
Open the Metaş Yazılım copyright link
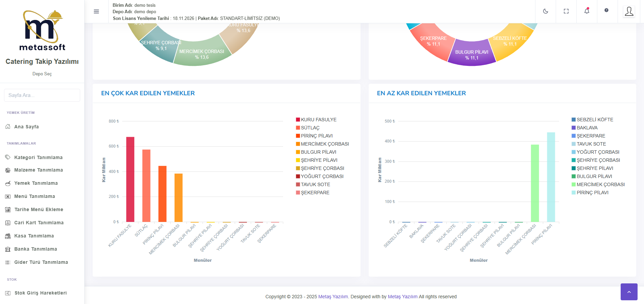[333, 297]
